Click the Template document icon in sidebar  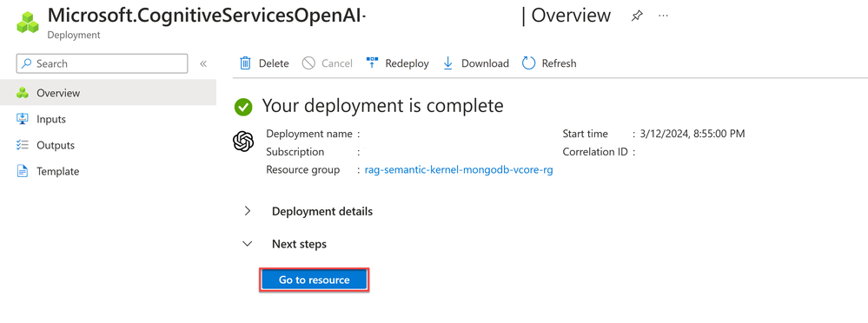(x=23, y=171)
